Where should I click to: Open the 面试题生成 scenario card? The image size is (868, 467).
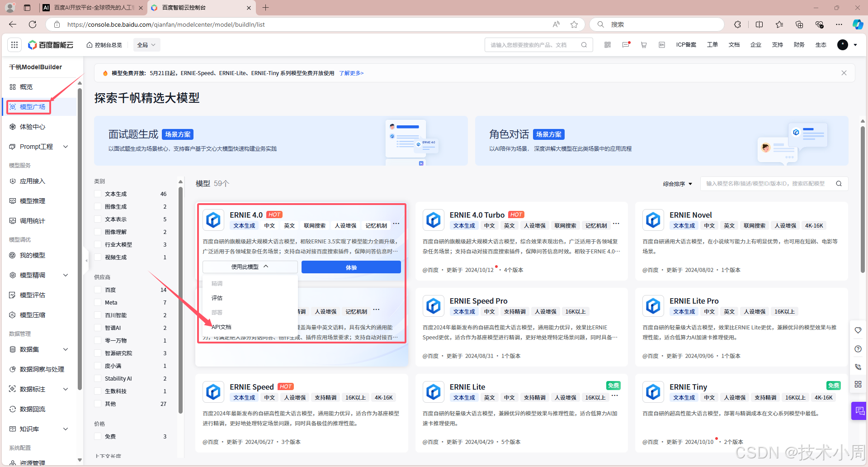pyautogui.click(x=281, y=141)
